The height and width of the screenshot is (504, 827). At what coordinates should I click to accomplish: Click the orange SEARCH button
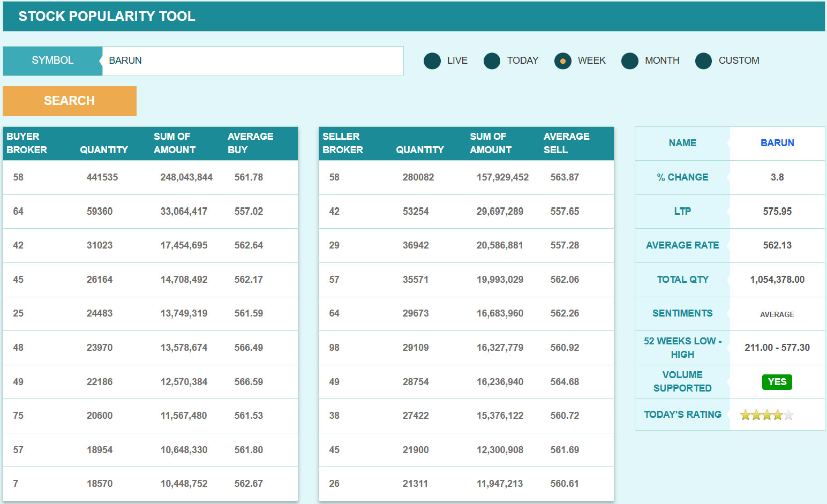(70, 101)
